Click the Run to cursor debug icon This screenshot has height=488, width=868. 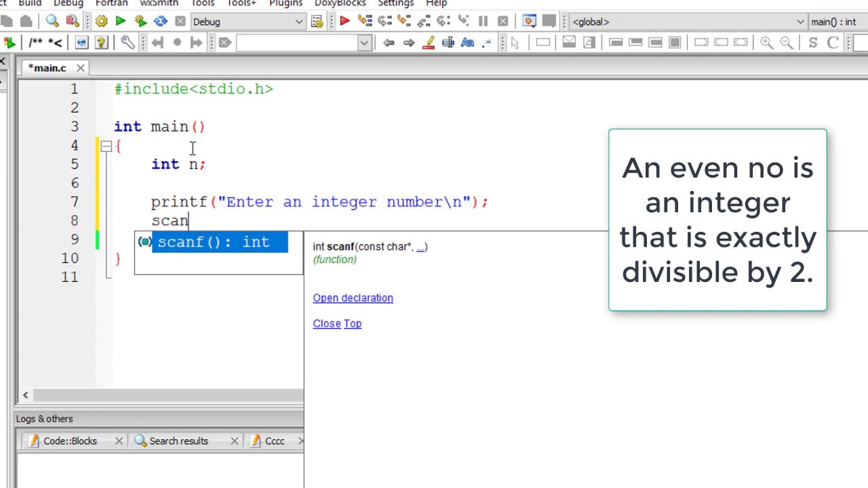(x=365, y=22)
